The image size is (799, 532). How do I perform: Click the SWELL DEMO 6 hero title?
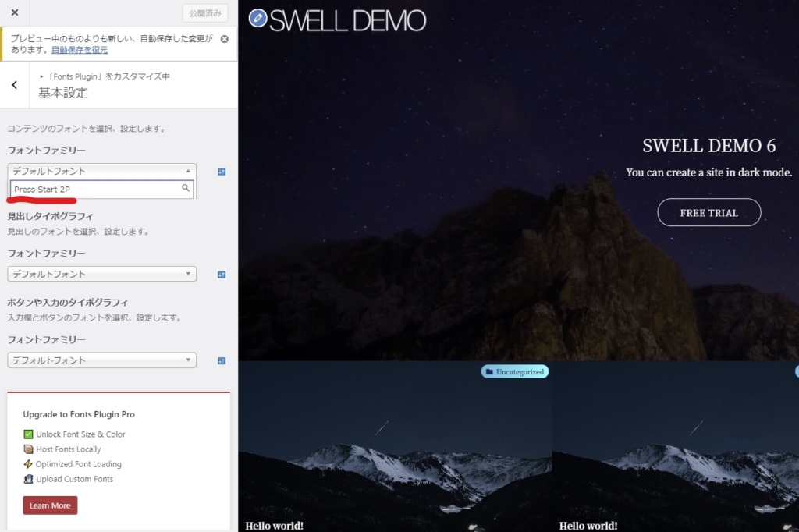708,146
